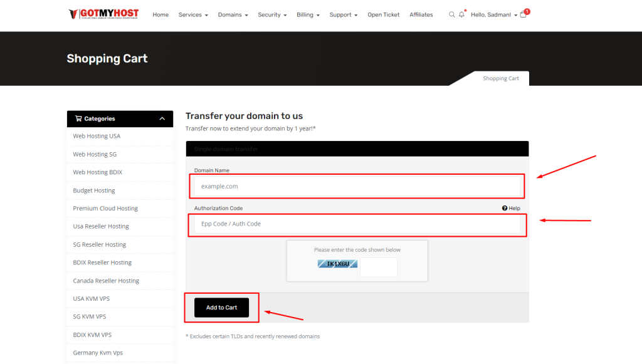The width and height of the screenshot is (642, 364).
Task: Expand the Security dropdown menu
Action: click(x=272, y=15)
